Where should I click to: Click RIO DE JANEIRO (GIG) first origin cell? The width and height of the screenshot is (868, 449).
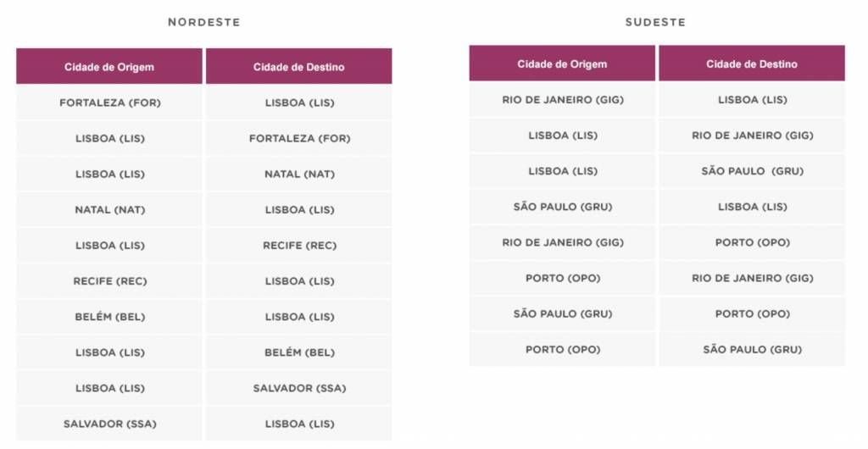(563, 99)
